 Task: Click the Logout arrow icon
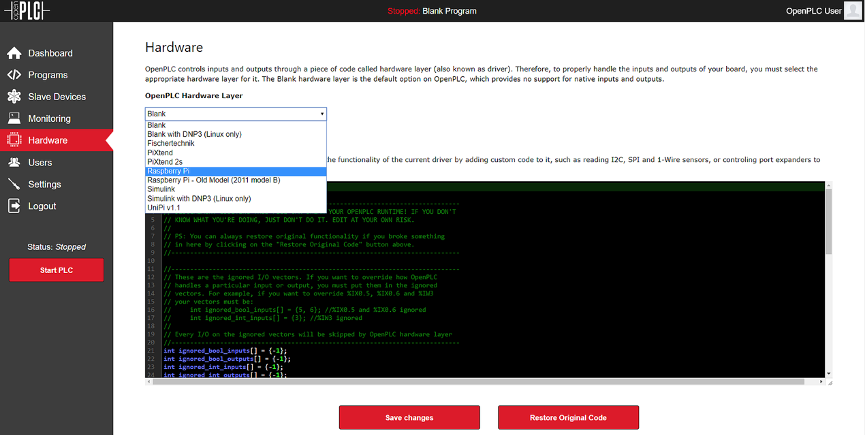click(x=14, y=206)
